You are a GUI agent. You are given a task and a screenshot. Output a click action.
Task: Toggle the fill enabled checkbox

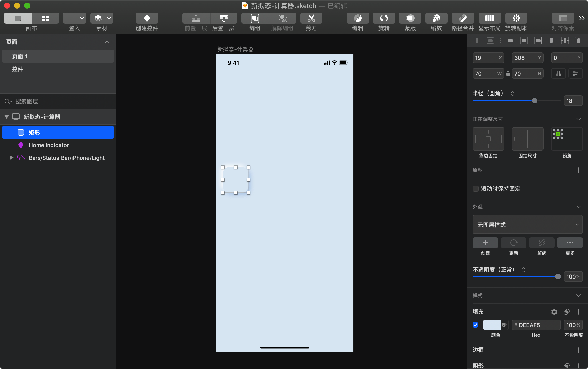point(475,325)
